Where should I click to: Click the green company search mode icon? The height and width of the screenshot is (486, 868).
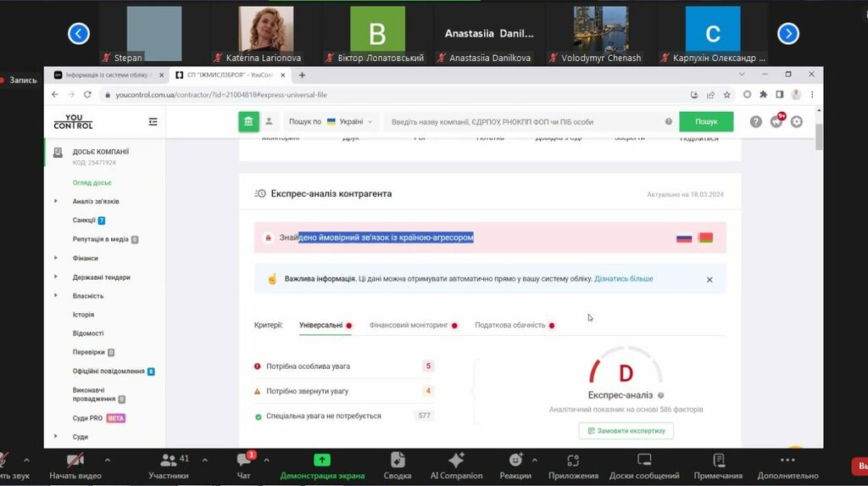click(248, 121)
